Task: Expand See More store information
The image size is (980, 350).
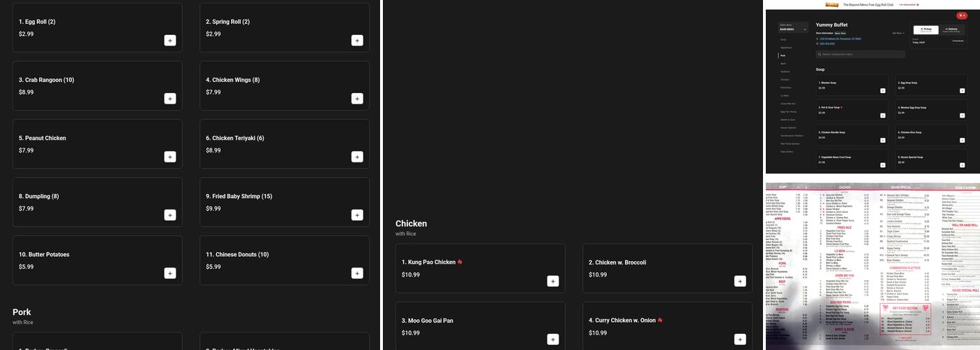Action: coord(898,33)
